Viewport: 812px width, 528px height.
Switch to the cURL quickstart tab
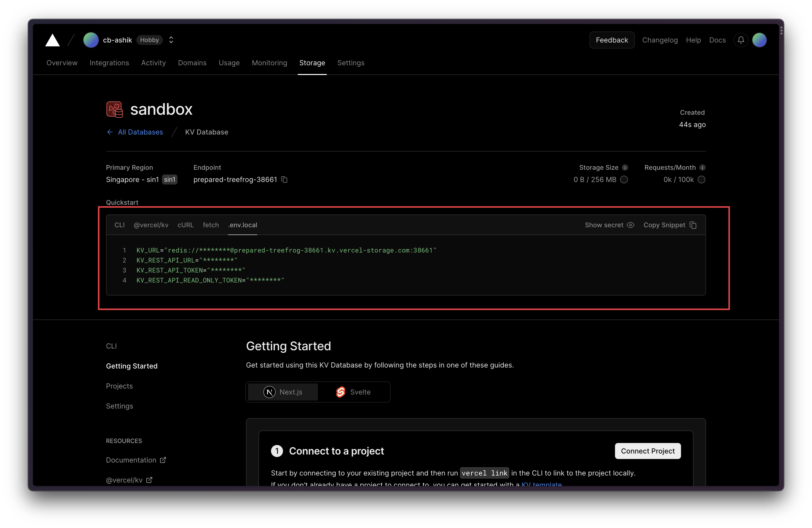(185, 225)
